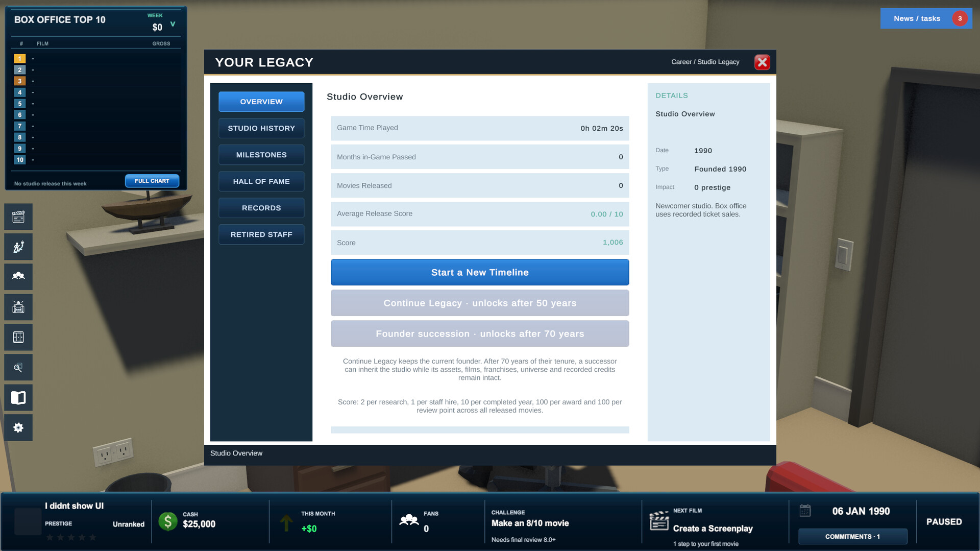Open the lockers sidebar icon
Image resolution: width=980 pixels, height=551 pixels.
(18, 337)
